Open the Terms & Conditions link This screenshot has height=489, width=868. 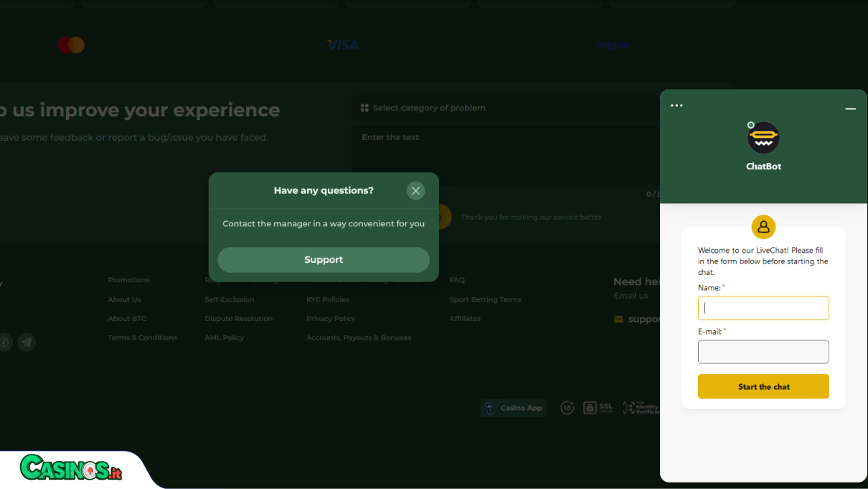[x=142, y=337]
